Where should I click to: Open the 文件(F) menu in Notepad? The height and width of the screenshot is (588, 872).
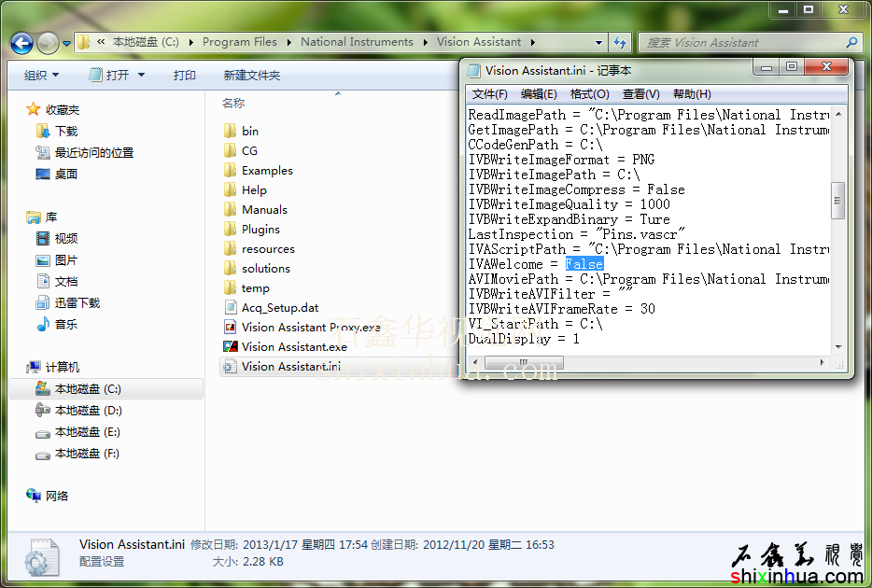(489, 94)
